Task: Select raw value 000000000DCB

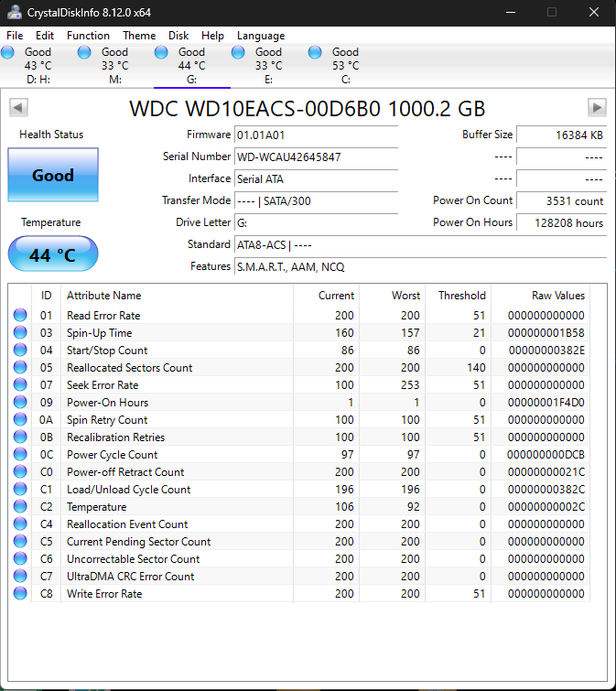Action: pos(546,454)
